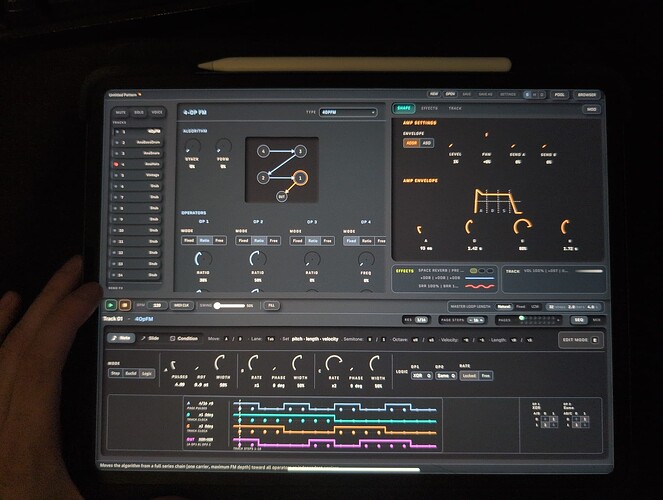663x500 pixels.
Task: Select operator 1 node in algorithm diagram
Action: click(x=300, y=178)
